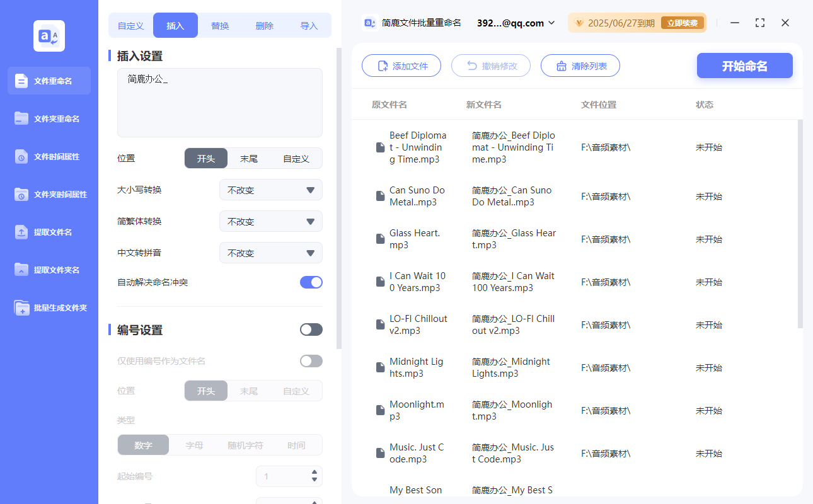Open the 导入 tab
This screenshot has width=813, height=504.
click(309, 25)
